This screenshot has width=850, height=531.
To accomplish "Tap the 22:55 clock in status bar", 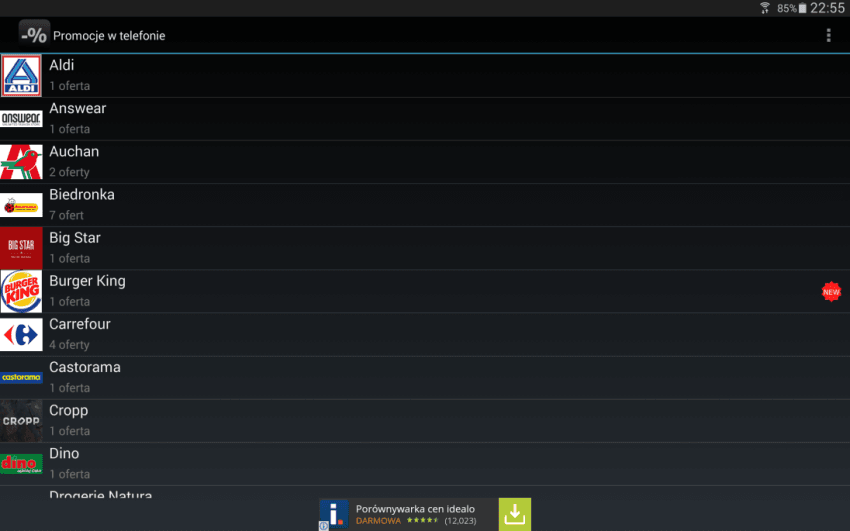I will 827,8.
